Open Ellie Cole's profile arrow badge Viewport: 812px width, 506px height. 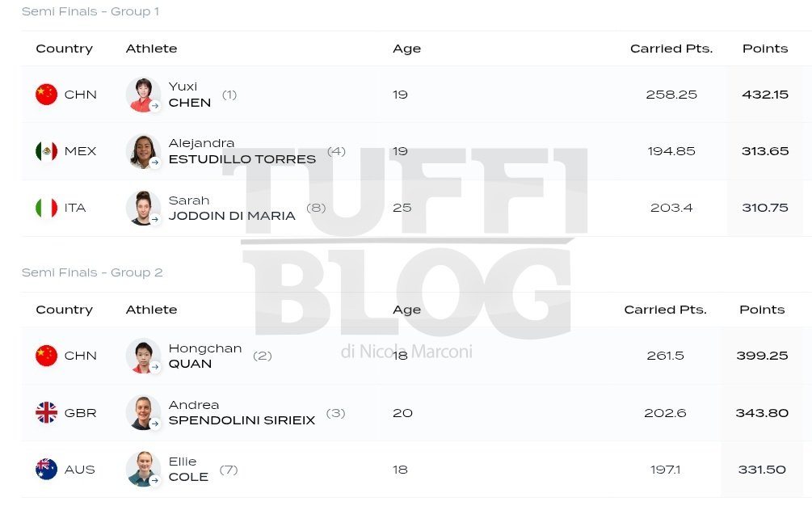tap(154, 481)
